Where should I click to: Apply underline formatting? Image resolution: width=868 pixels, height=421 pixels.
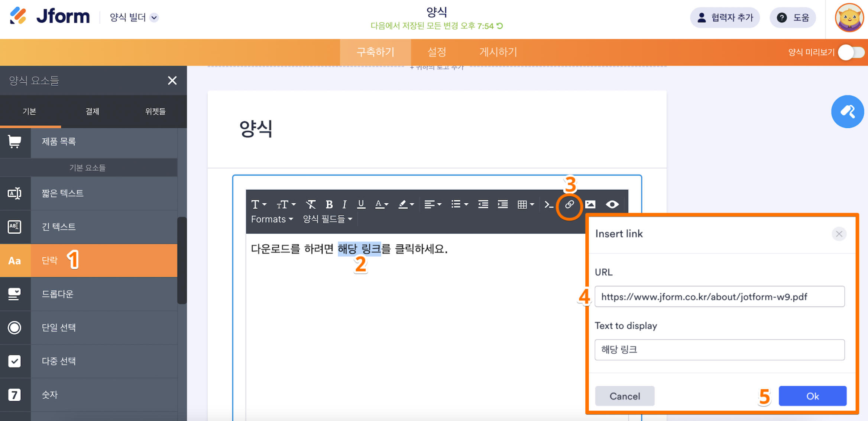360,205
